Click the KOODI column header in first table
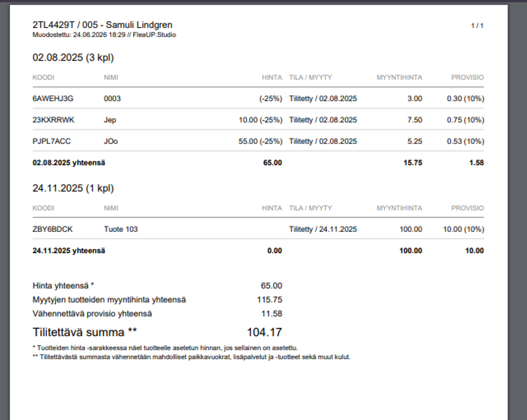 click(x=43, y=77)
